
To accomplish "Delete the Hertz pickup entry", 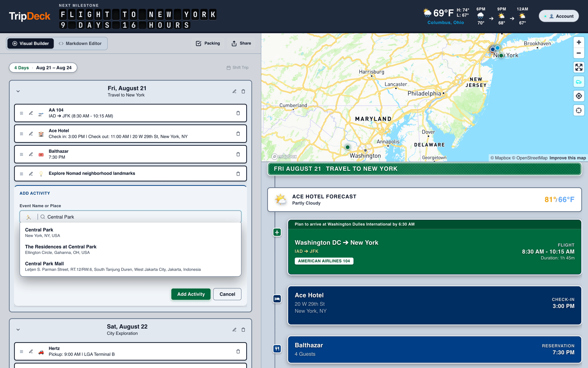I will pyautogui.click(x=238, y=351).
